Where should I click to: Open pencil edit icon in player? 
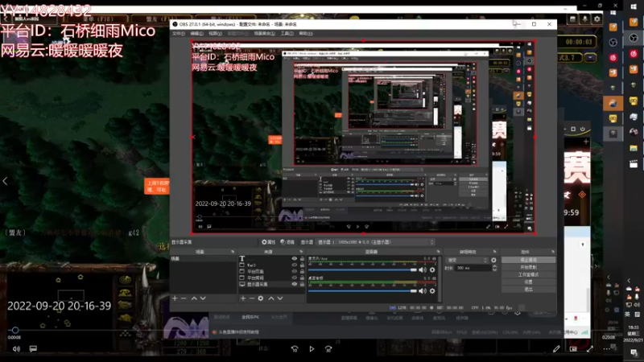(556, 349)
